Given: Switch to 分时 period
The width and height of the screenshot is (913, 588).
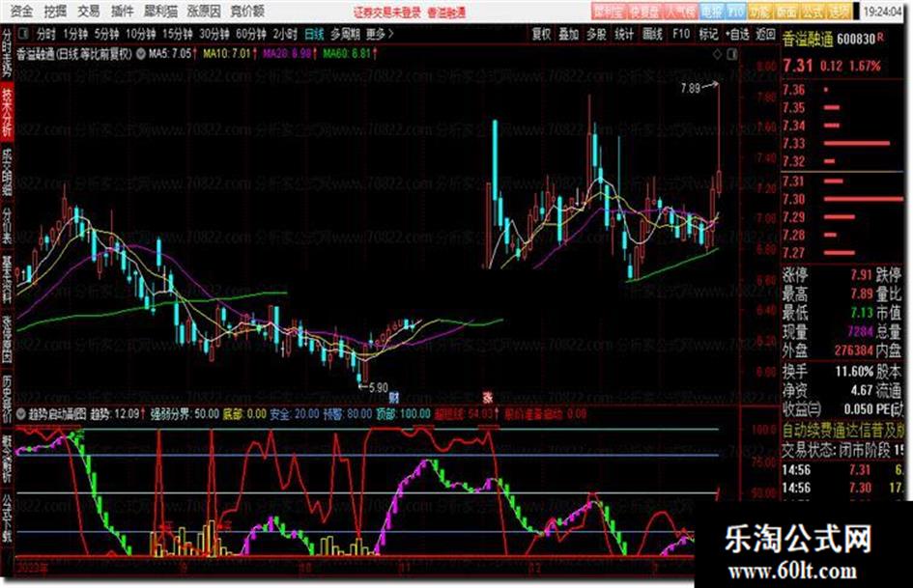Looking at the screenshot, I should pos(46,35).
